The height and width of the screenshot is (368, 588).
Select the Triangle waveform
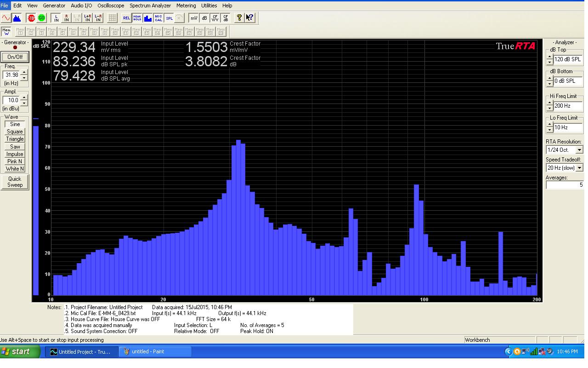pyautogui.click(x=15, y=139)
